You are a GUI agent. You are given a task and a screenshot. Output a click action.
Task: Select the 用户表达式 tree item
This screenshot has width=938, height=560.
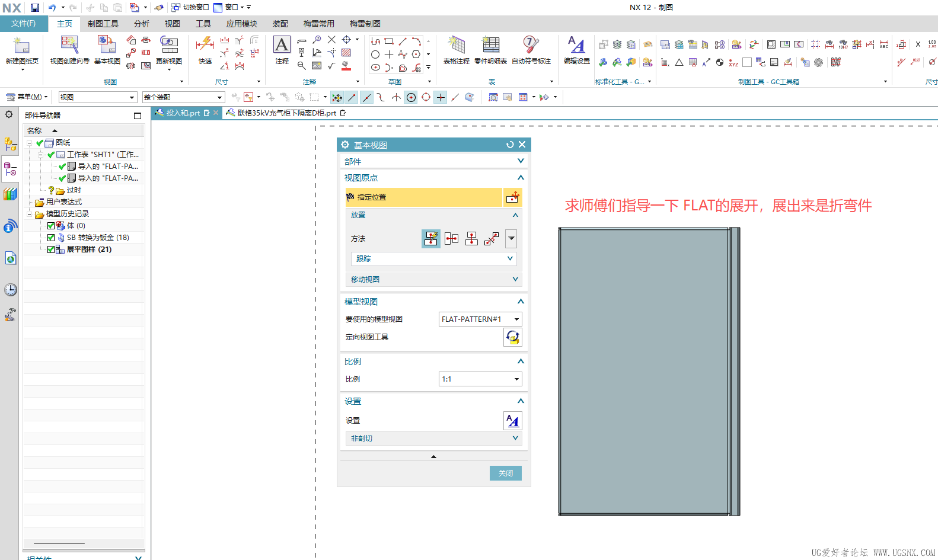tap(63, 202)
